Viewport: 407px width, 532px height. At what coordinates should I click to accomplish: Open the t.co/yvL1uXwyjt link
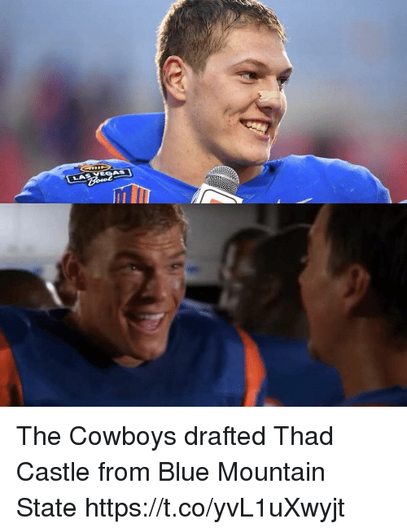coord(215,508)
